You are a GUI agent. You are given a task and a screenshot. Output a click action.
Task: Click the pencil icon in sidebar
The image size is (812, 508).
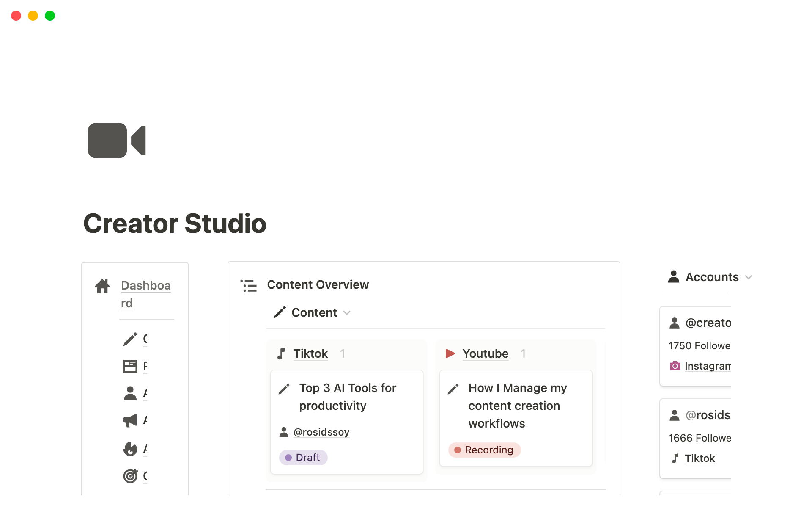pos(130,339)
